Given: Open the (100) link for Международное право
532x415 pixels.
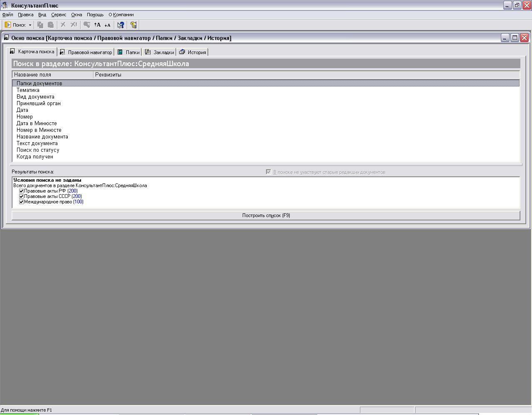Looking at the screenshot, I should tap(78, 202).
